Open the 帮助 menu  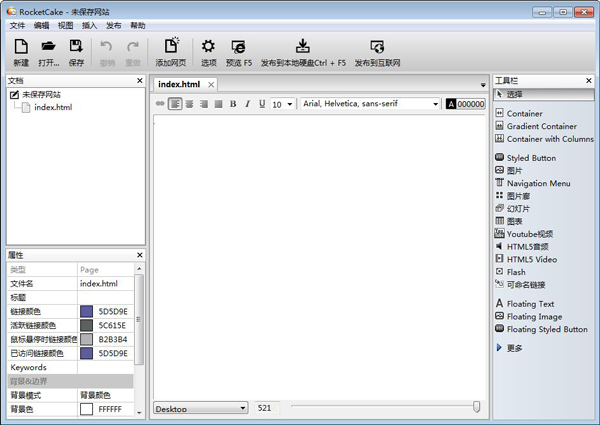[x=138, y=26]
